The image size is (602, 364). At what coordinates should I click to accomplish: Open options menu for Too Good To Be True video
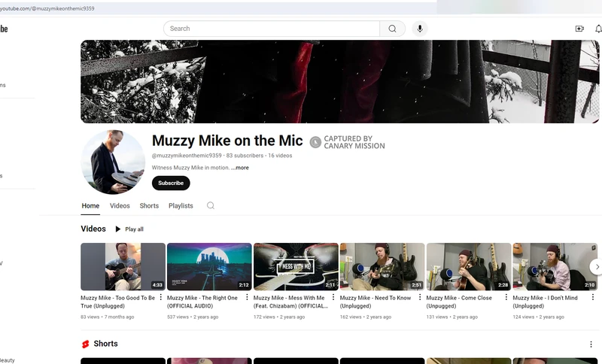[161, 298]
